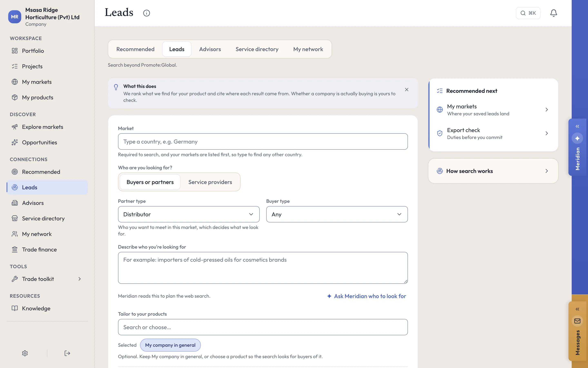Open My markets in the sidebar
This screenshot has height=368, width=588.
click(47, 82)
